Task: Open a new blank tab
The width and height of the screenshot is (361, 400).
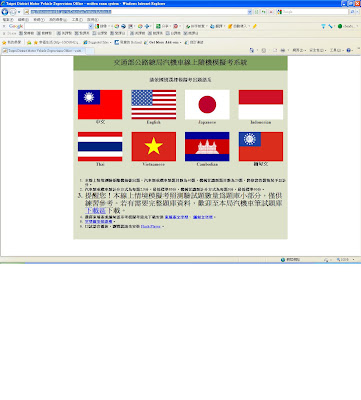Action: (90, 51)
